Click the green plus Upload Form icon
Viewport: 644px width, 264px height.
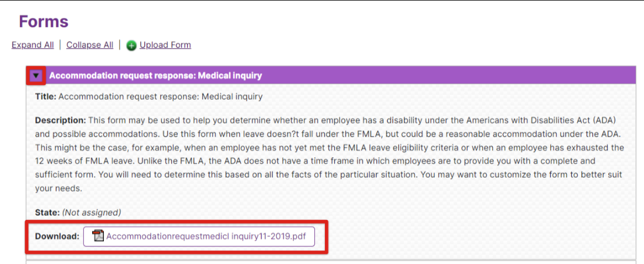tap(131, 46)
